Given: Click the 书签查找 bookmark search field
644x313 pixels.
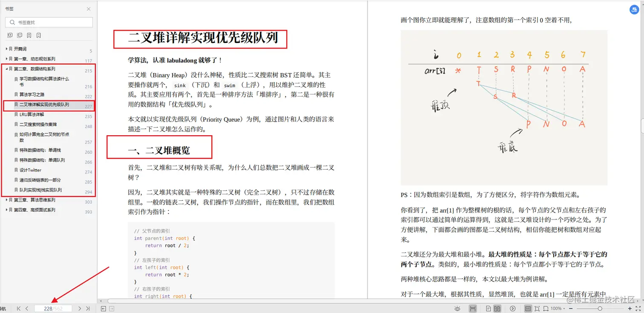Looking at the screenshot, I should pyautogui.click(x=49, y=22).
